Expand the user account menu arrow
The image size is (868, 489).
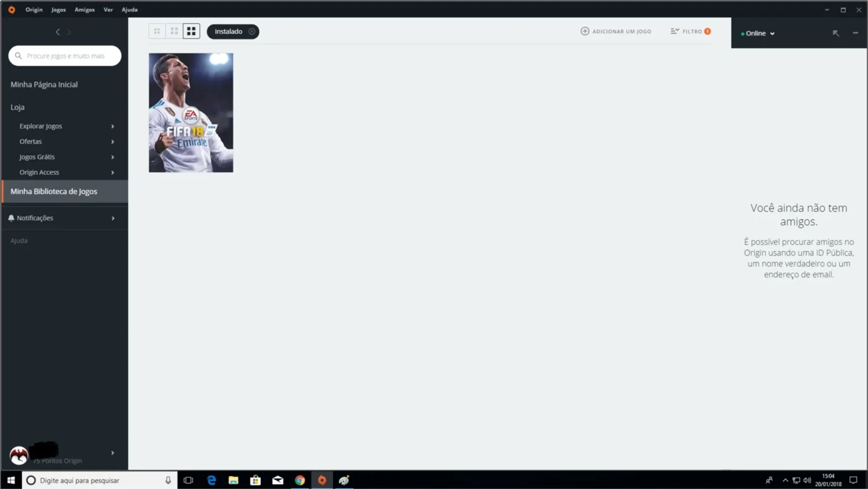[x=113, y=453]
